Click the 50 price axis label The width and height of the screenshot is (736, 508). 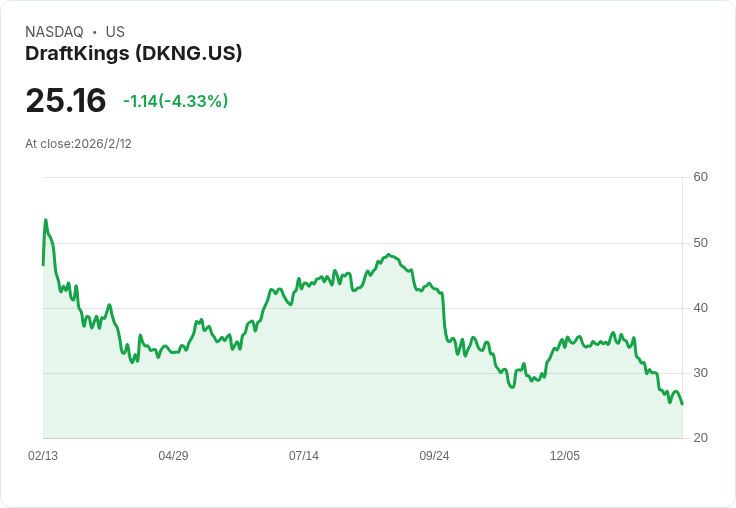coord(700,243)
